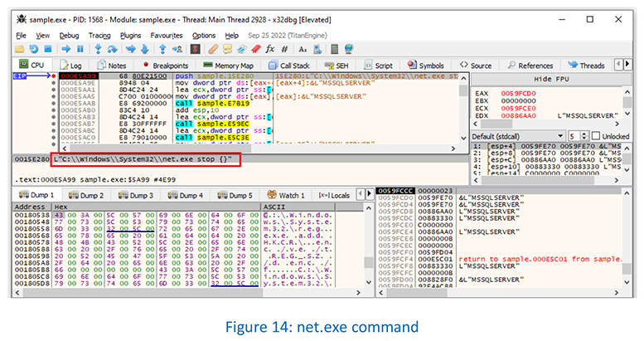Launch the Scylla plugin icon
Viewport: 644px width, 341px height.
coord(195,49)
